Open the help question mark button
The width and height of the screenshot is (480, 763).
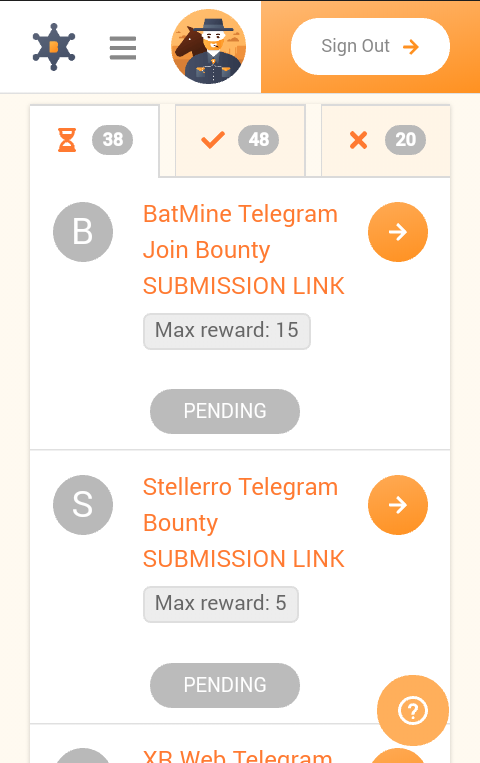tap(413, 711)
